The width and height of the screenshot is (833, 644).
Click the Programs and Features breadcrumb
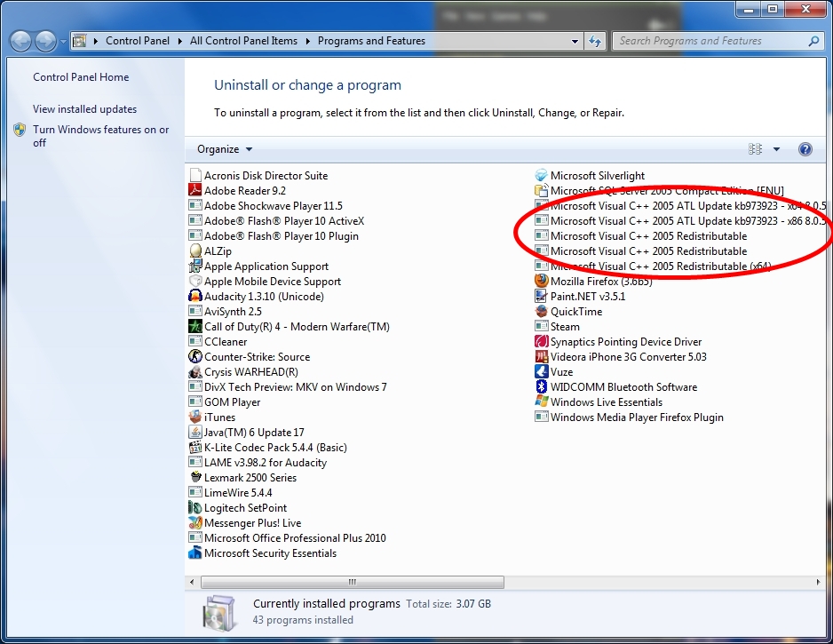pyautogui.click(x=371, y=41)
